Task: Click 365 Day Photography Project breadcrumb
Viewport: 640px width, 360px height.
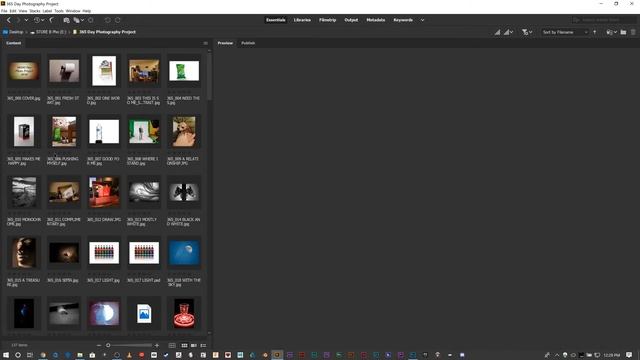Action: 104,32
